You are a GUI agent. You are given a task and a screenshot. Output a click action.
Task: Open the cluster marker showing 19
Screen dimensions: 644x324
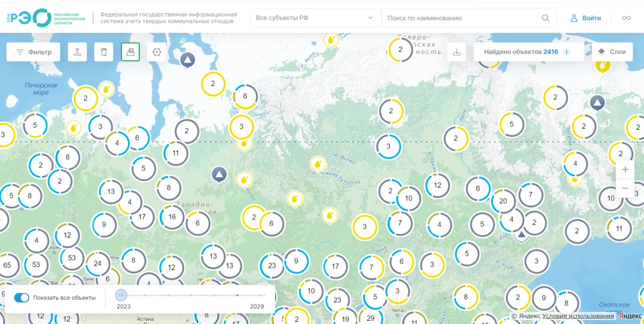pos(345,319)
